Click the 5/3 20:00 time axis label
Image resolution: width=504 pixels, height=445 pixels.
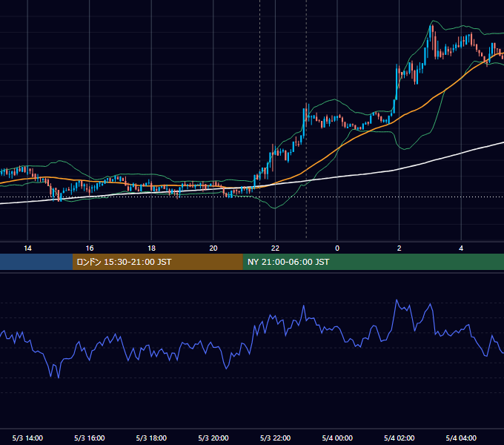[x=213, y=438]
